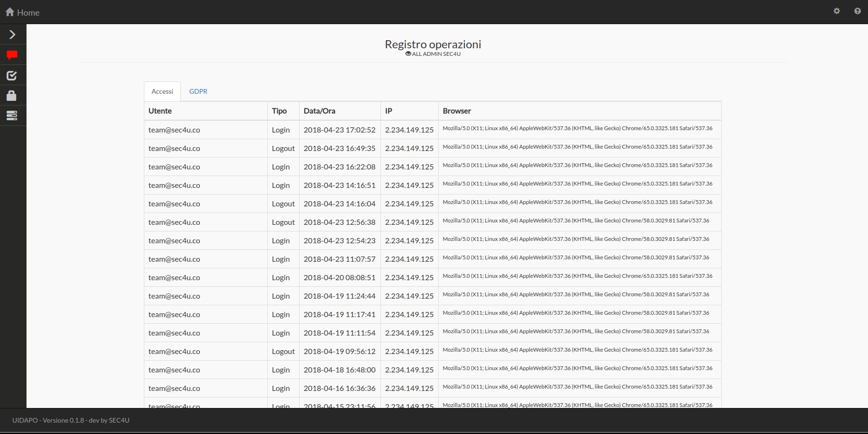Select timestamp 2018-04-19 11:11:54
Image resolution: width=868 pixels, height=434 pixels.
339,333
